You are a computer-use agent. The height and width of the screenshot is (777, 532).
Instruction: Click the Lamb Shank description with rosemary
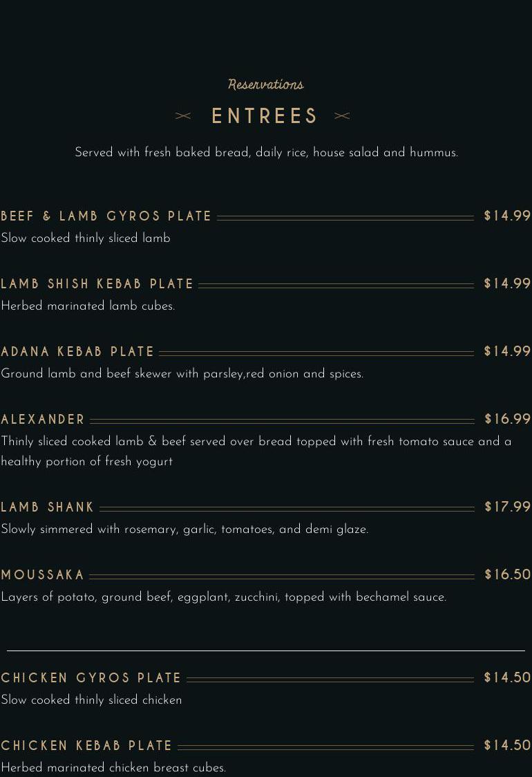(x=184, y=530)
